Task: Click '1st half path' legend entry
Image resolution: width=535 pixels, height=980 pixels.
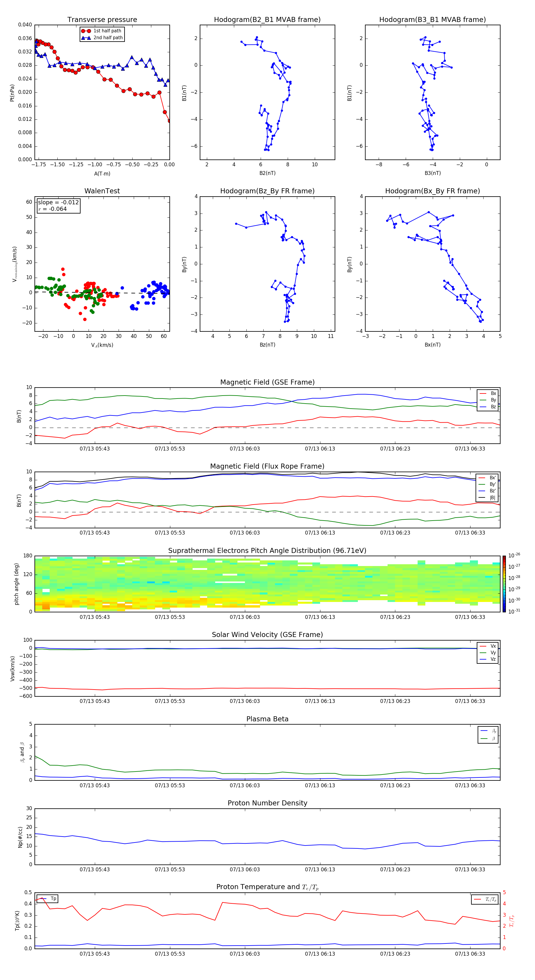Action: [101, 31]
